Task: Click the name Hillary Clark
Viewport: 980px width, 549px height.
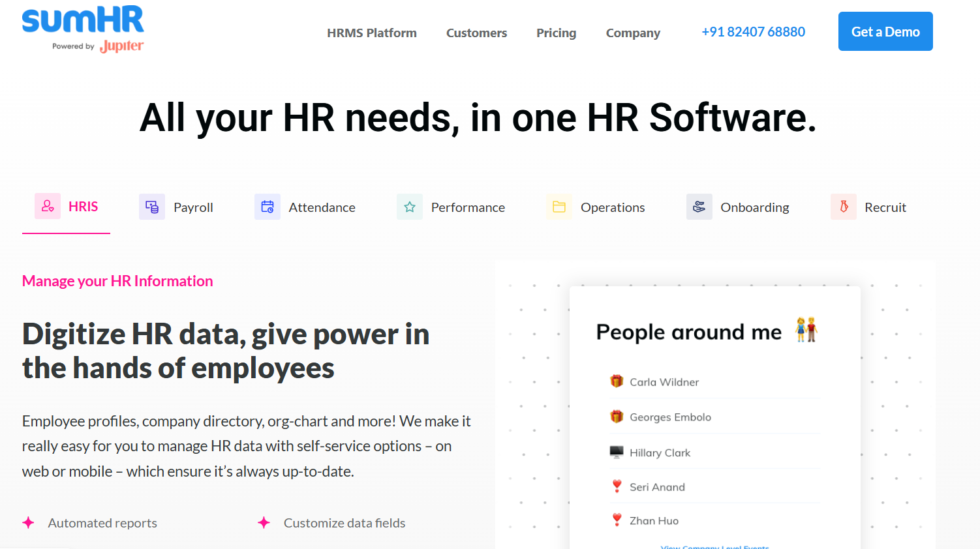Action: [x=660, y=453]
